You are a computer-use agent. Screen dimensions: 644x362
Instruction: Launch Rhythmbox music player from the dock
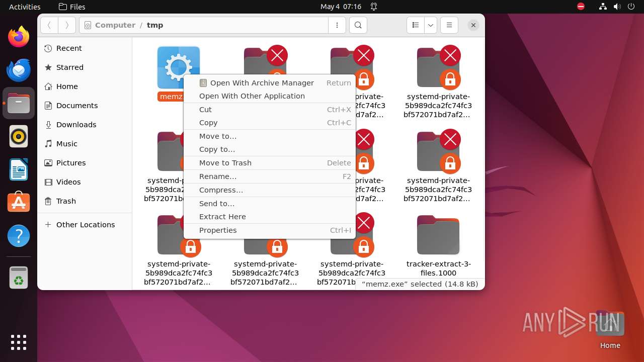point(19,136)
